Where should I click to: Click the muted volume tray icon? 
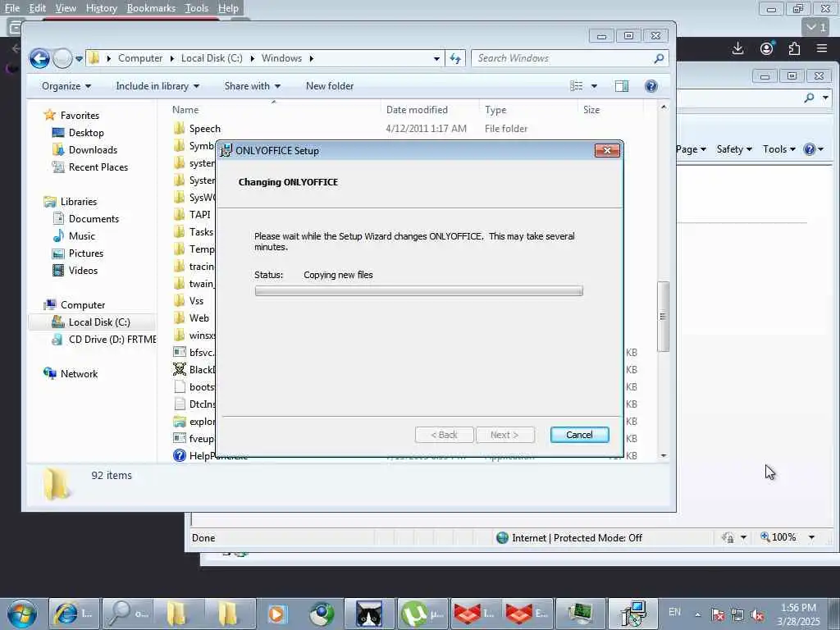click(757, 615)
